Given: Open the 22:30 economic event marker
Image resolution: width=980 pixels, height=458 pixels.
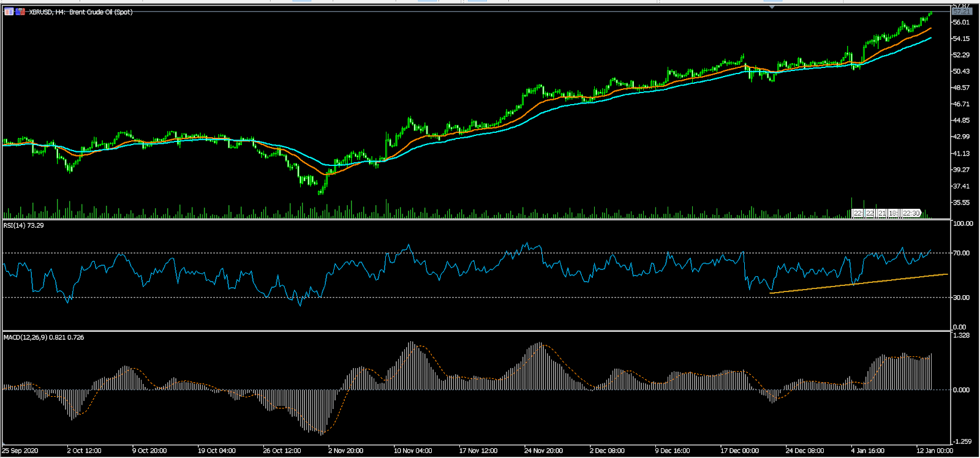Looking at the screenshot, I should pyautogui.click(x=911, y=213).
